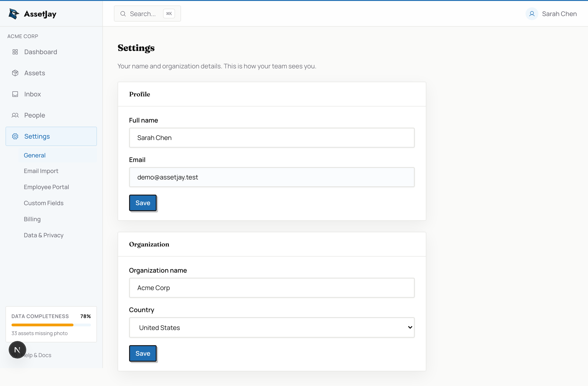This screenshot has width=588, height=386.
Task: Select the People icon in the sidebar
Action: [15, 115]
